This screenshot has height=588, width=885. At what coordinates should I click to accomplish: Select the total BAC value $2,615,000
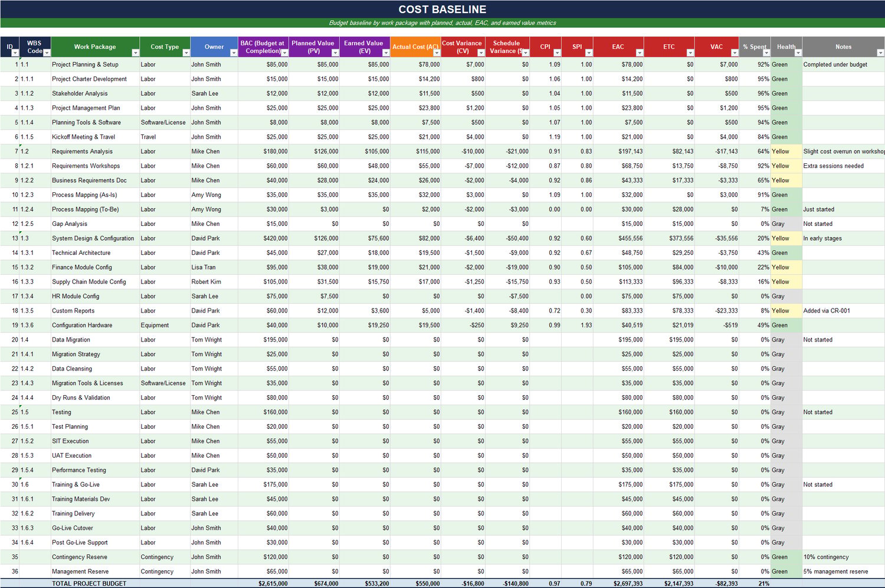264,583
